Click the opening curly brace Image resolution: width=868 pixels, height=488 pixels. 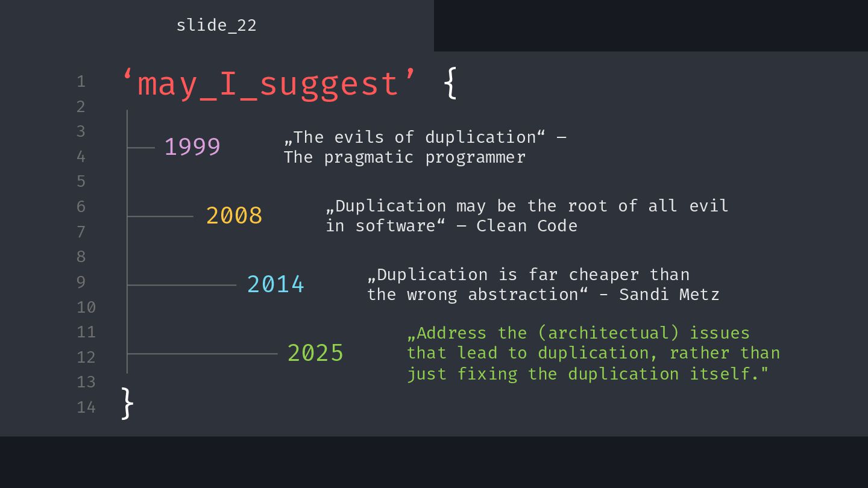[450, 84]
